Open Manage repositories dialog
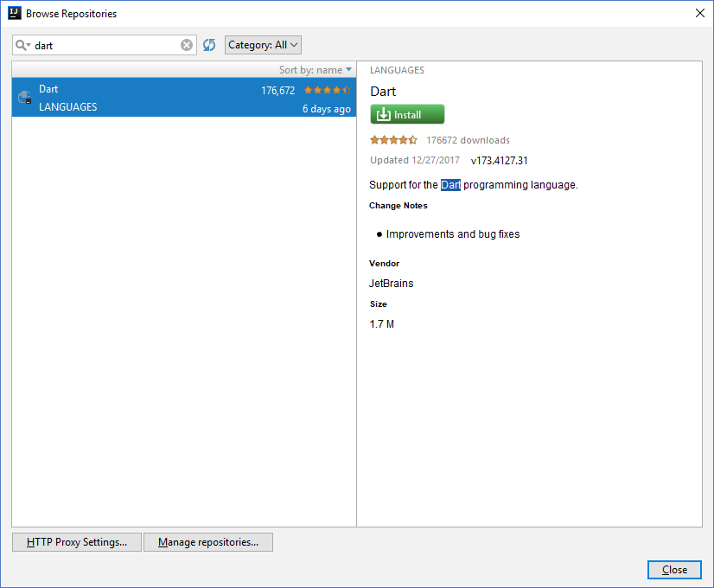This screenshot has height=588, width=714. coord(208,542)
